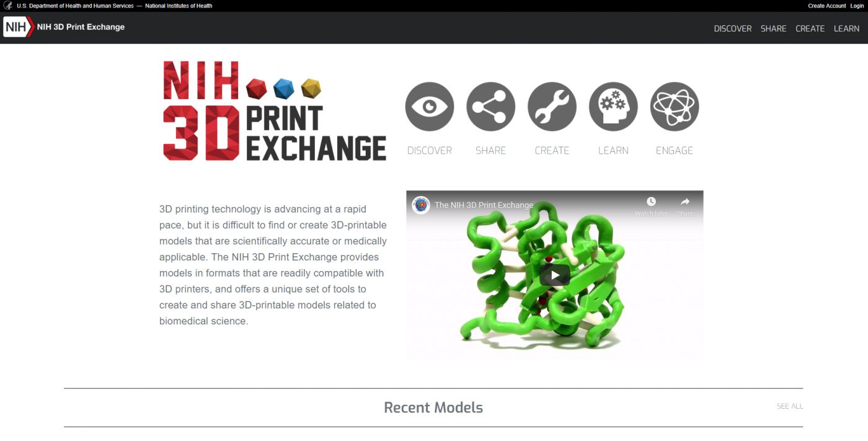Screen dimensions: 868x441
Task: Click the large NIH 3D Print Exchange logo
Action: point(275,111)
